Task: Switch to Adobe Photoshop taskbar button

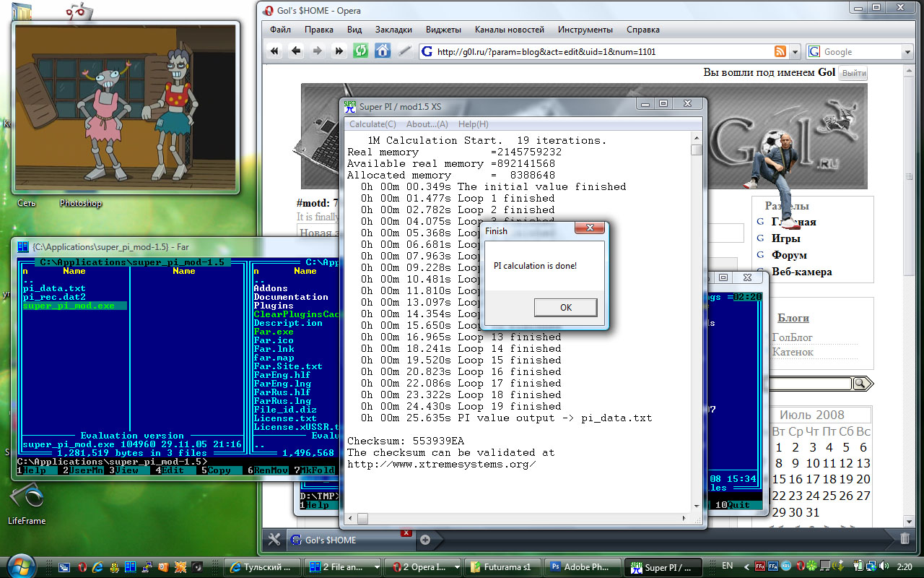Action: click(581, 567)
